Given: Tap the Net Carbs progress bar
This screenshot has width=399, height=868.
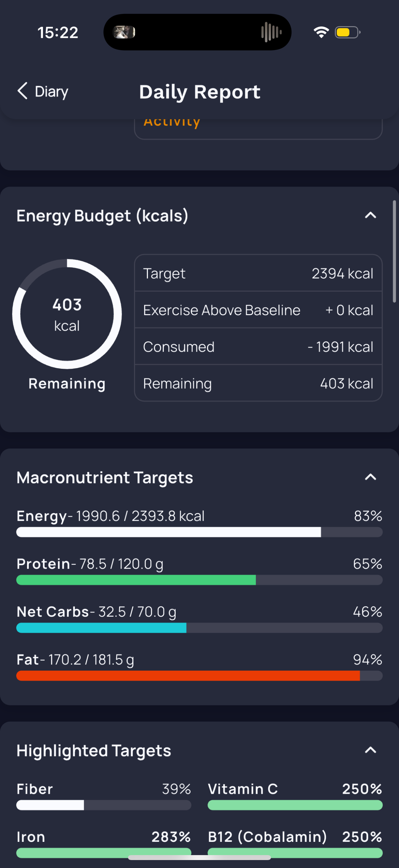Looking at the screenshot, I should point(199,628).
